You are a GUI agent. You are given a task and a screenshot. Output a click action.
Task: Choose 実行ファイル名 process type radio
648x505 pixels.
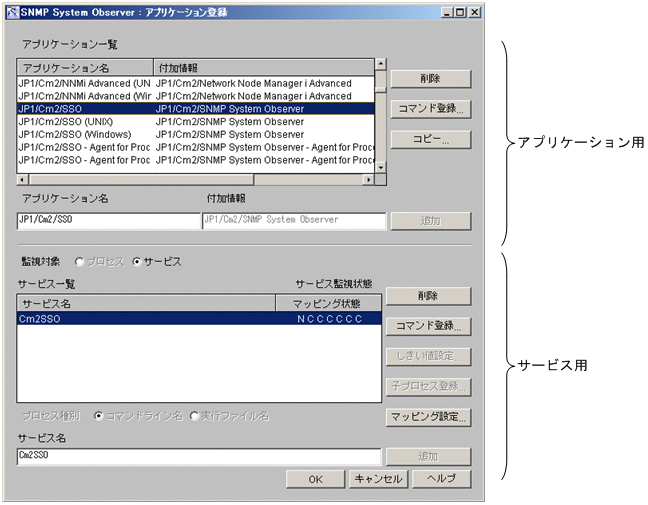tap(194, 416)
